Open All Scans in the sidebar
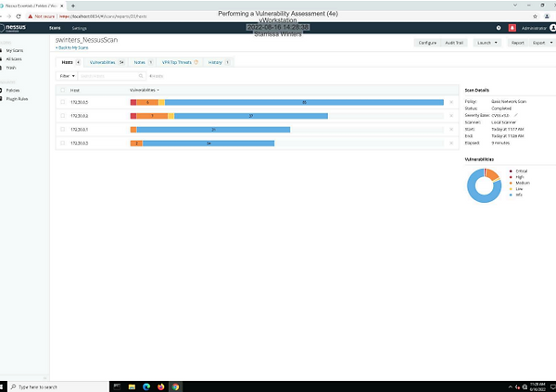 click(x=14, y=59)
